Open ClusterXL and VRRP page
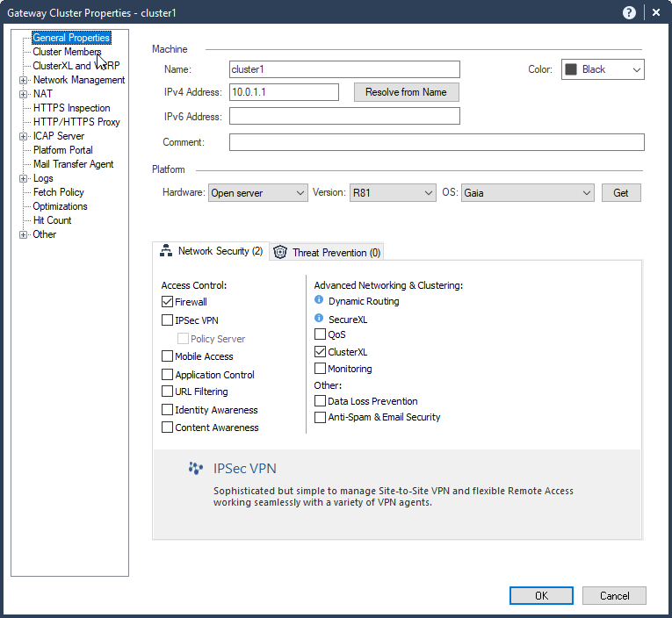The width and height of the screenshot is (672, 618). [76, 66]
